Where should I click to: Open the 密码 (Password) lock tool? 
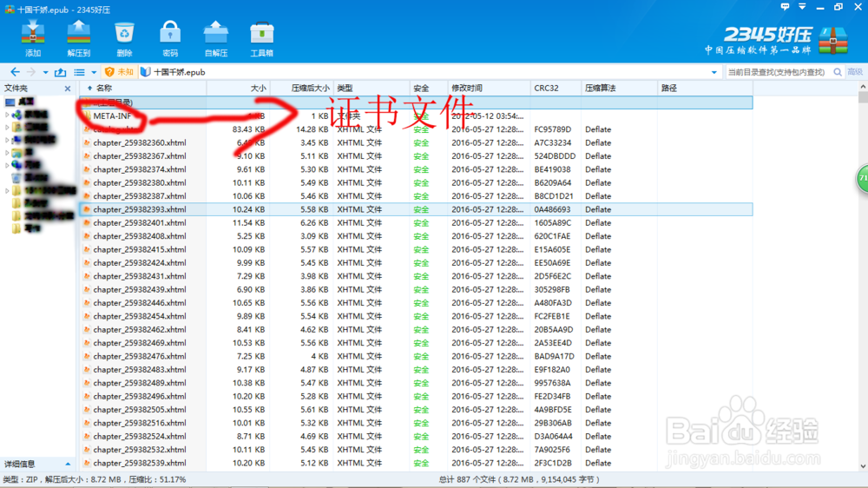click(x=170, y=37)
